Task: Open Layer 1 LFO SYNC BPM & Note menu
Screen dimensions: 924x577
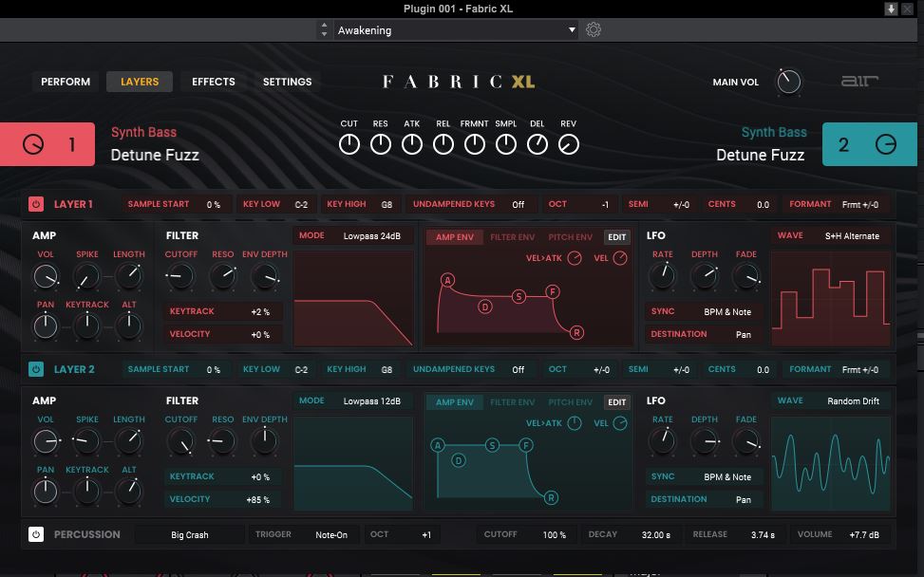Action: coord(704,311)
